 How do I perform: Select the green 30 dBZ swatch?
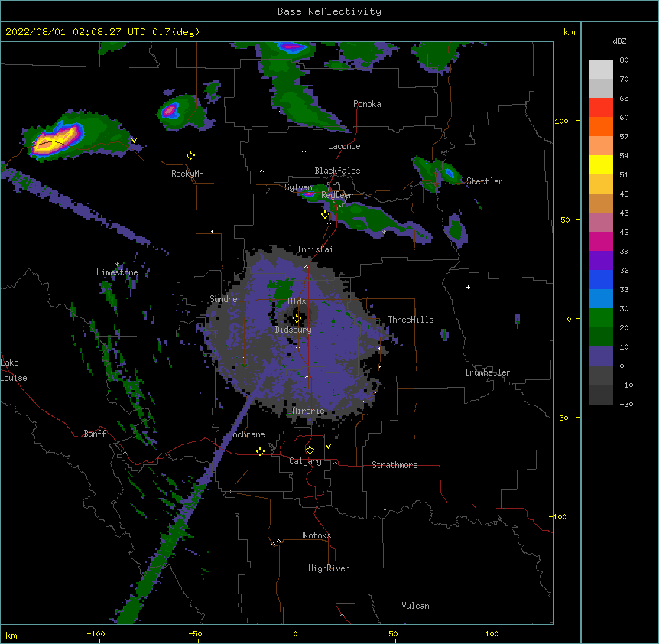tap(601, 318)
